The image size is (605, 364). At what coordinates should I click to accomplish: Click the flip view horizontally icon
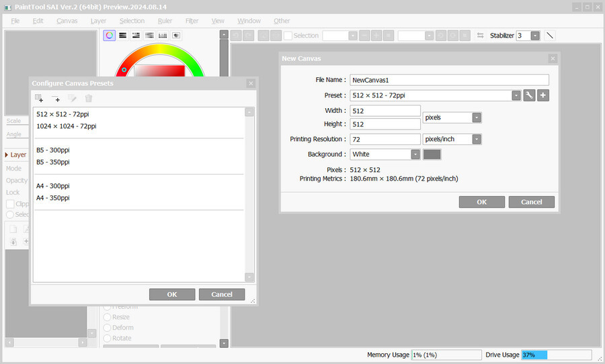click(480, 36)
